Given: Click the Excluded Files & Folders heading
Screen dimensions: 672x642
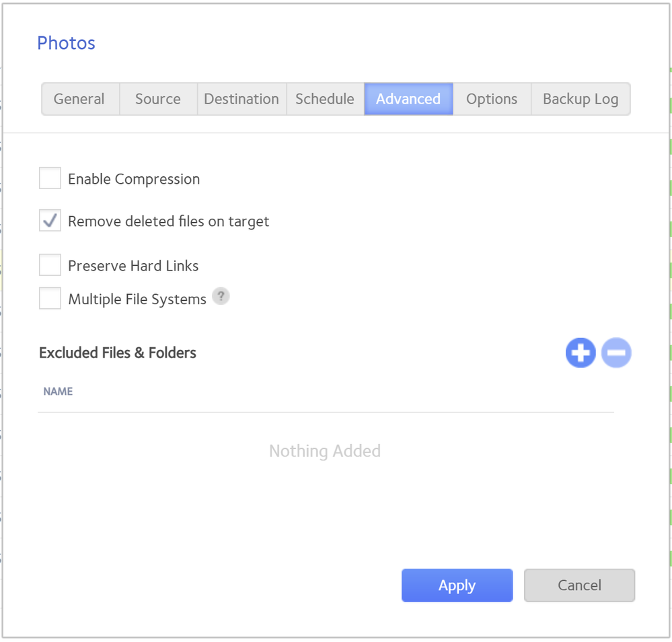Looking at the screenshot, I should [x=118, y=353].
